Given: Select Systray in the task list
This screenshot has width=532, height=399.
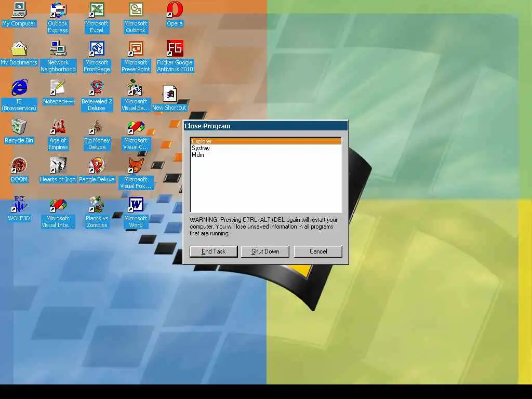Looking at the screenshot, I should pyautogui.click(x=266, y=148).
